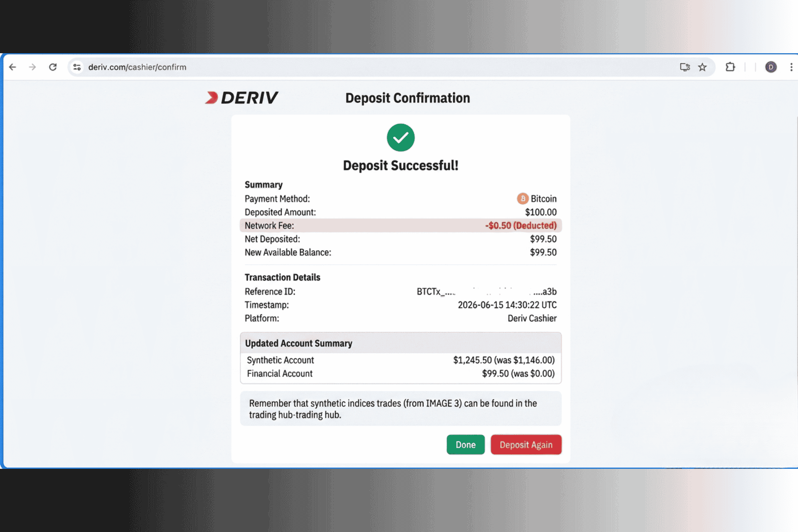This screenshot has height=532, width=798.
Task: Open the install app icon in address bar
Action: coord(685,67)
